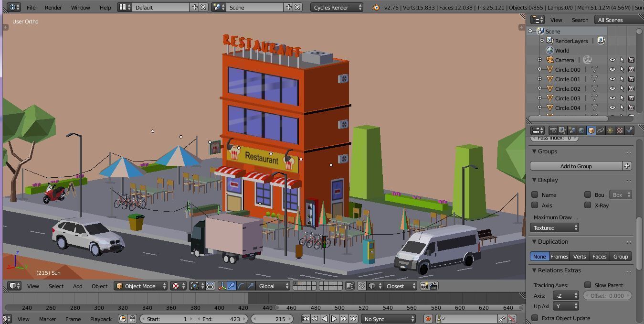Enable the Axis display checkbox

535,205
